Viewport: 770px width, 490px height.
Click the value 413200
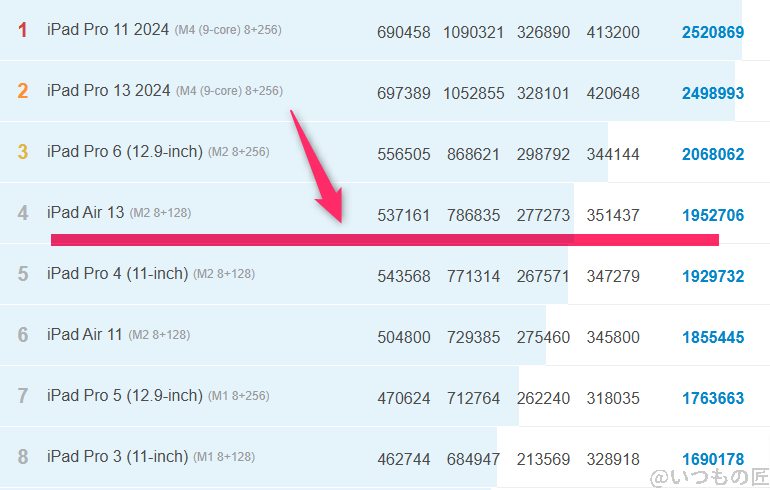pos(613,32)
